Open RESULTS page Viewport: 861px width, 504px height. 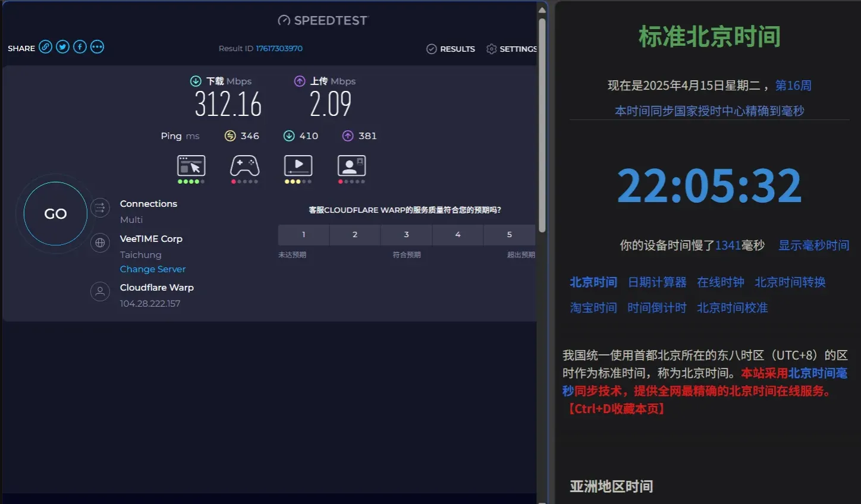pos(451,49)
